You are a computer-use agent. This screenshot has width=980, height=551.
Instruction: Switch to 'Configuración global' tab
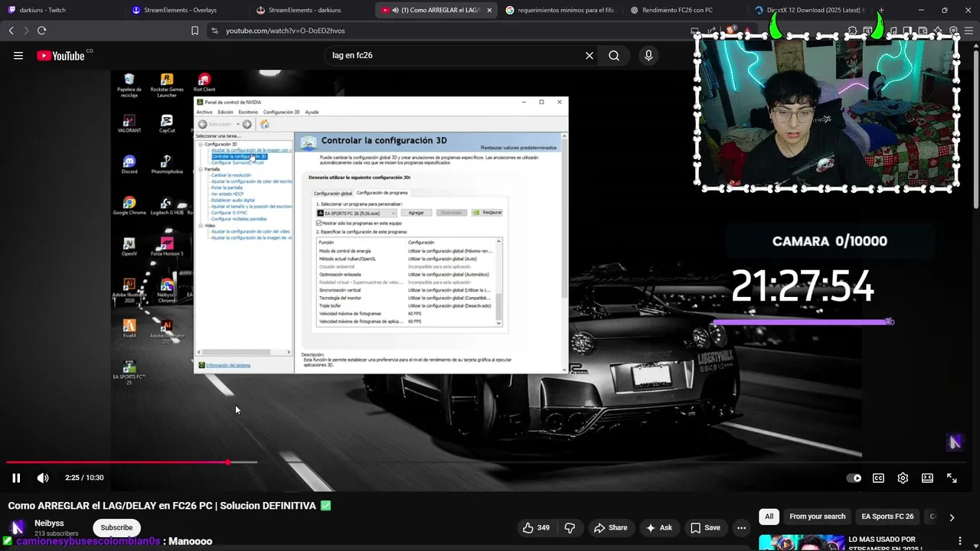tap(332, 193)
